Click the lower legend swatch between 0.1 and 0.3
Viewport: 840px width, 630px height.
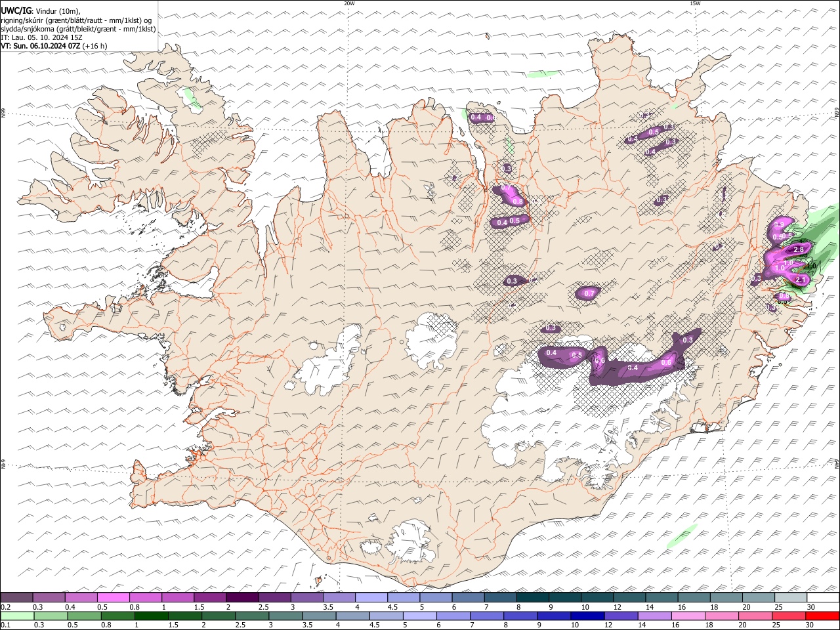pyautogui.click(x=17, y=616)
